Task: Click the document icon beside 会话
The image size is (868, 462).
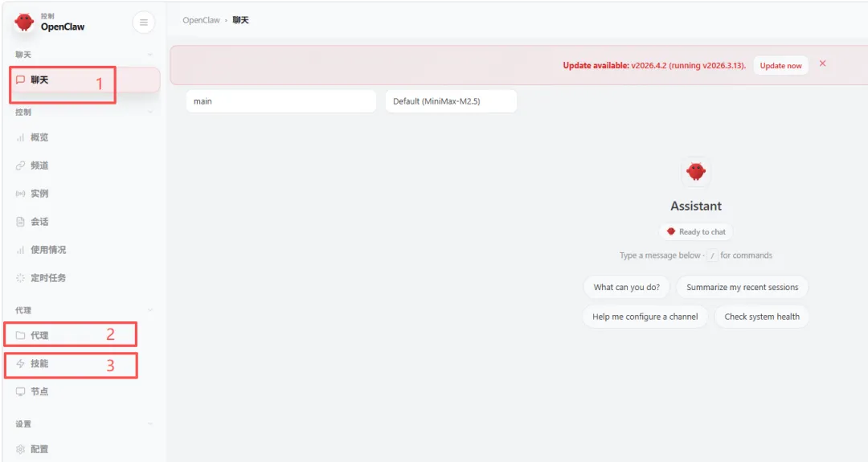Action: click(20, 222)
